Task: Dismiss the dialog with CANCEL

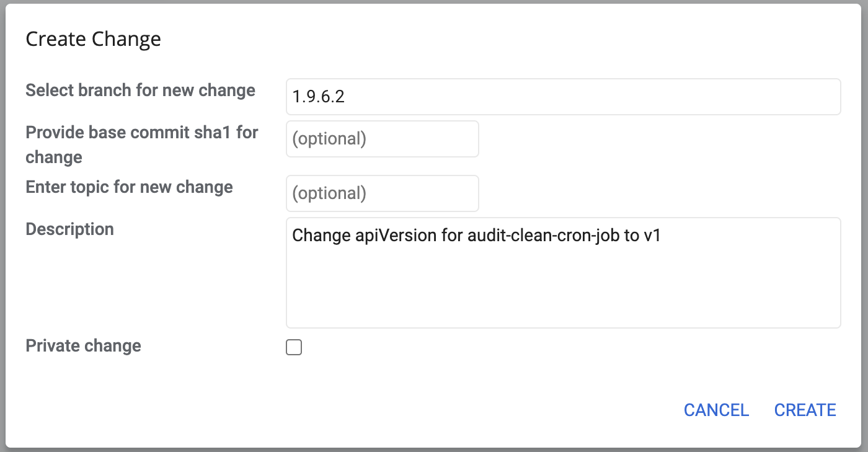Action: pos(716,410)
